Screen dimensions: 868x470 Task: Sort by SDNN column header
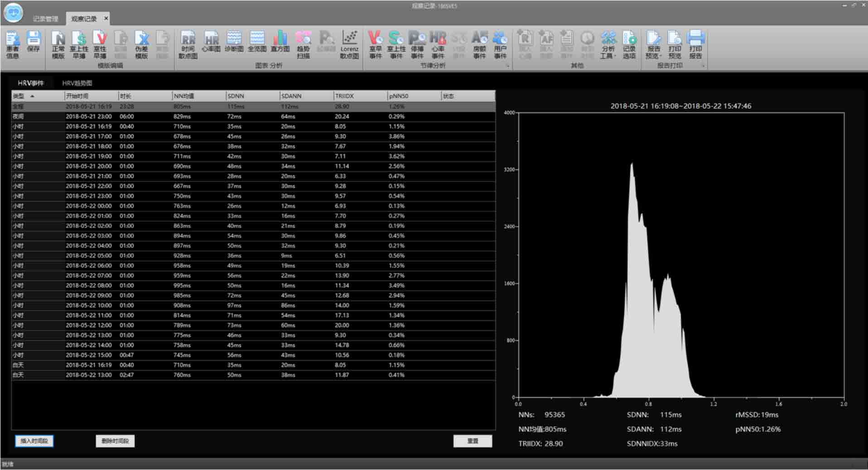tap(253, 96)
